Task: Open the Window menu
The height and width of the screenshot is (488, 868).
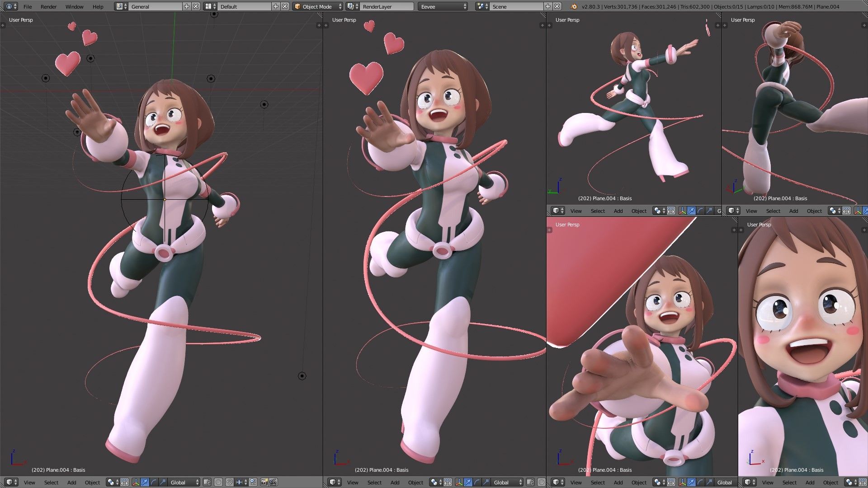Action: (74, 6)
